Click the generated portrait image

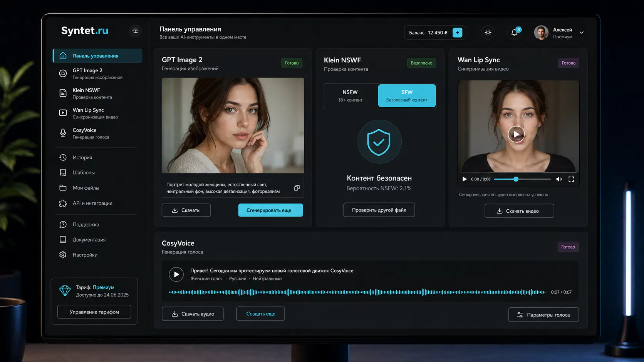233,125
